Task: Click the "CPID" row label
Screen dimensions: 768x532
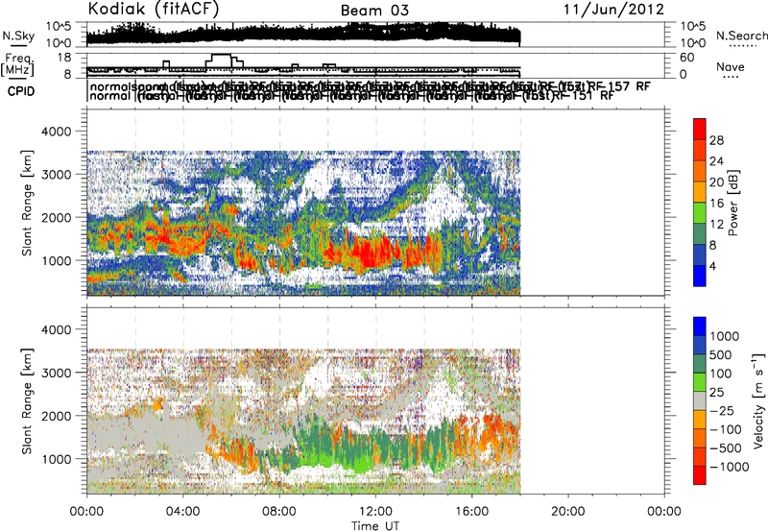Action: point(21,91)
